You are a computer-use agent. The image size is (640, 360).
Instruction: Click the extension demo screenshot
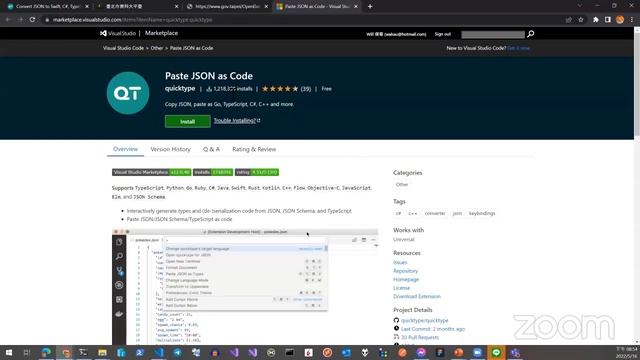click(245, 287)
